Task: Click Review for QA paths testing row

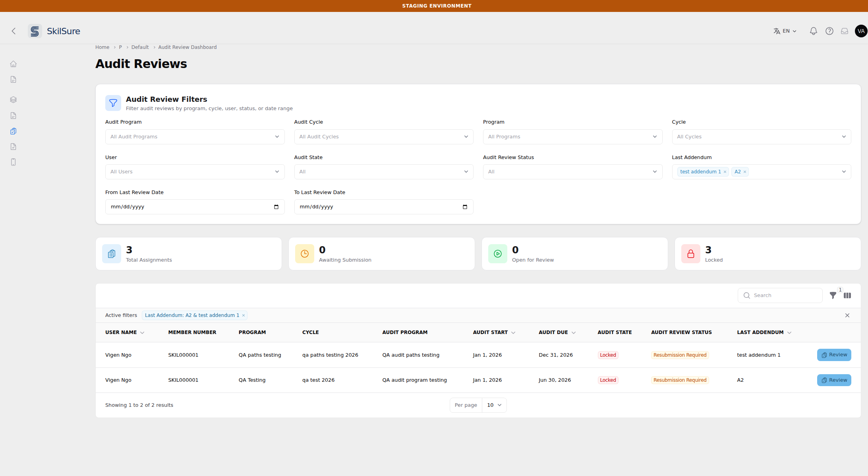Action: 834,355
